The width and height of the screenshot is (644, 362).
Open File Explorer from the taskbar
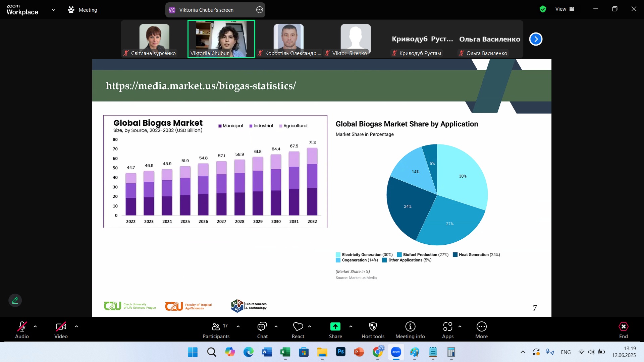pyautogui.click(x=322, y=352)
